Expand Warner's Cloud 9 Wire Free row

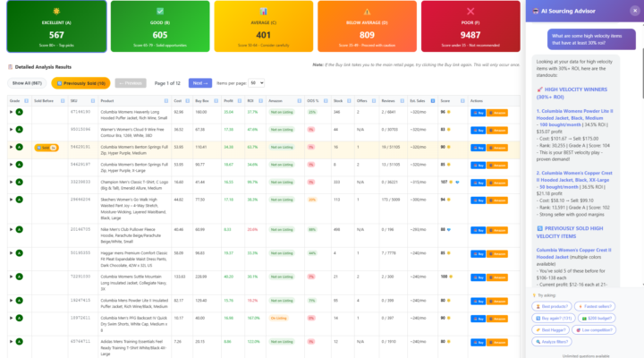point(11,130)
